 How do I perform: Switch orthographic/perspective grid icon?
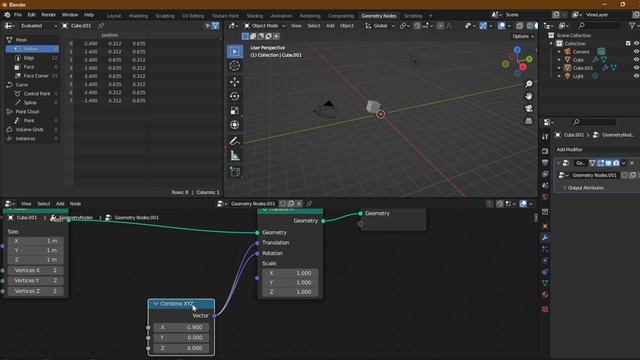pos(529,121)
